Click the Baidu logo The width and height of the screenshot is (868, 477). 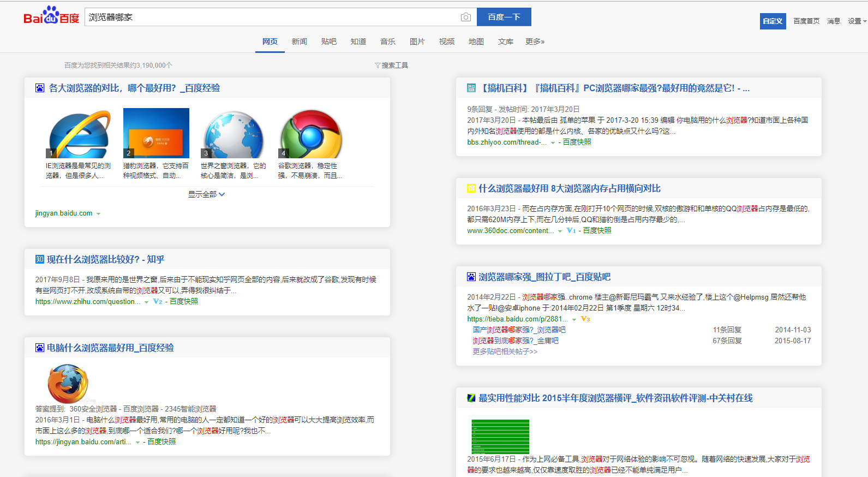[51, 16]
